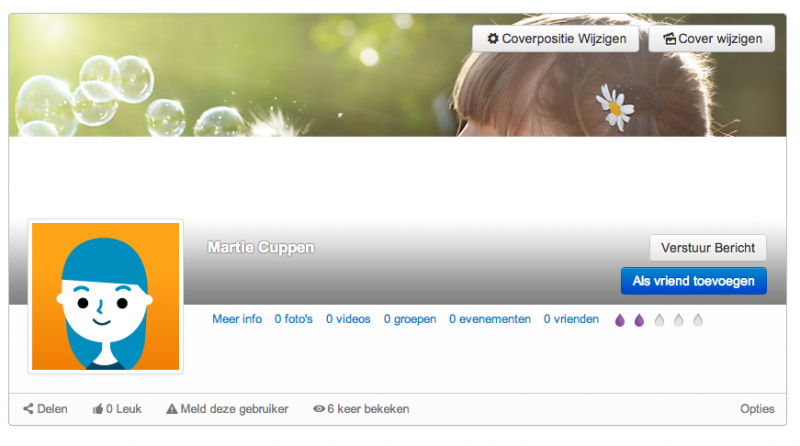Open the 0 groepen link

pyautogui.click(x=410, y=319)
